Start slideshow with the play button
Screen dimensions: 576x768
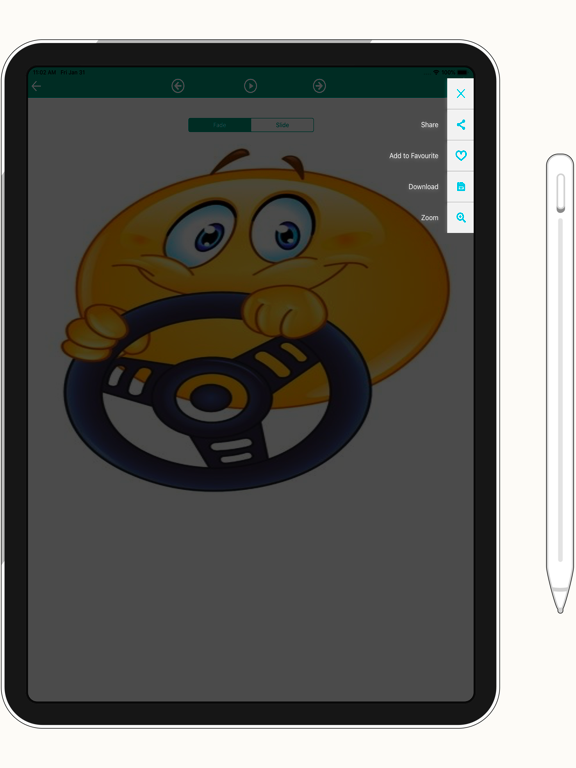point(250,86)
